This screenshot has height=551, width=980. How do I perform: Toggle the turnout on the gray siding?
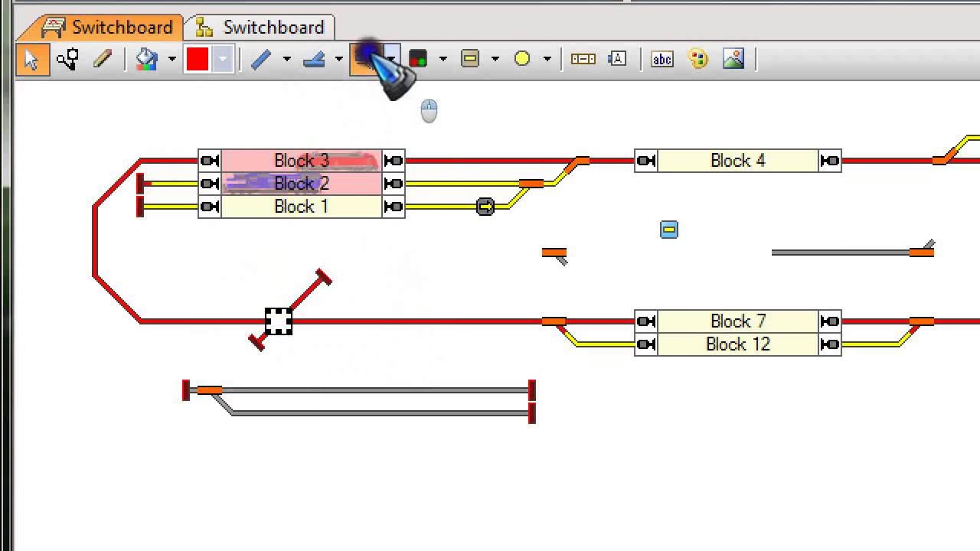(210, 392)
